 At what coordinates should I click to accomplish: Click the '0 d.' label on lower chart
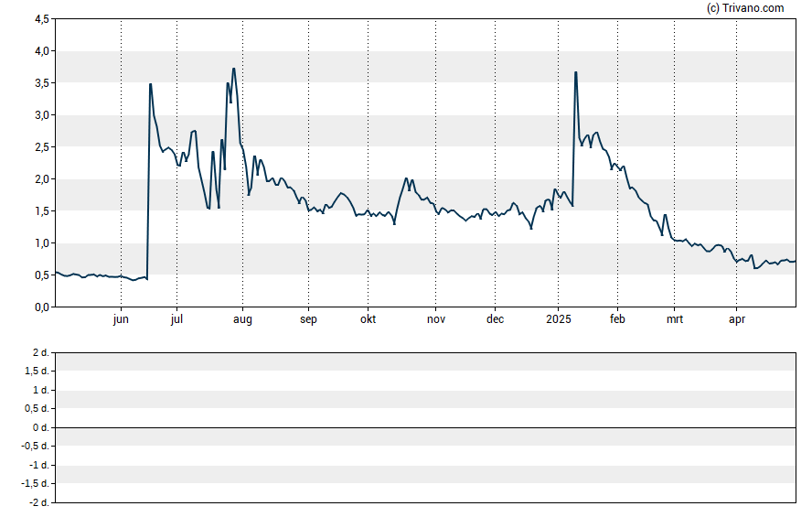(x=40, y=427)
